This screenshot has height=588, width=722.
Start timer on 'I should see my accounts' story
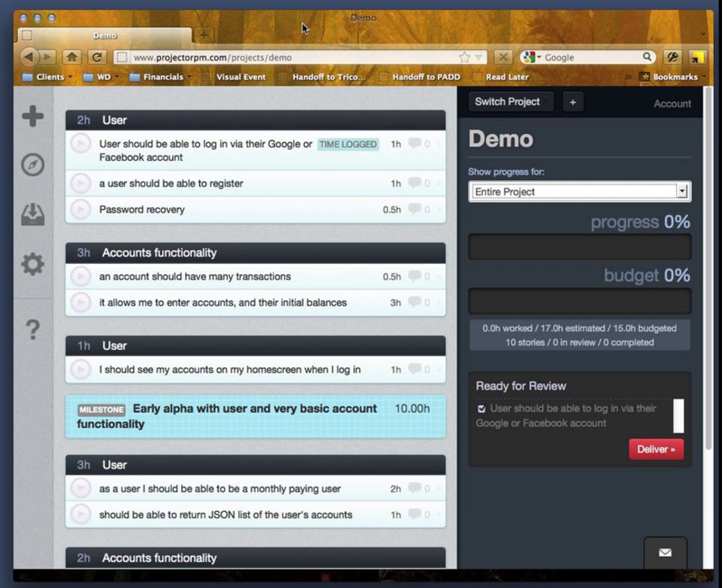click(81, 369)
